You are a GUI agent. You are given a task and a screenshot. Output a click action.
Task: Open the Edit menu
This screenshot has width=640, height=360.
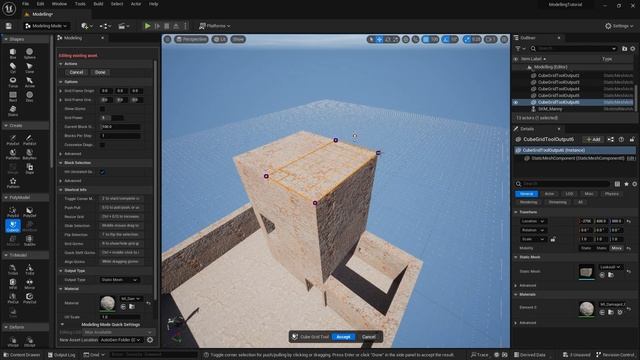(x=40, y=4)
